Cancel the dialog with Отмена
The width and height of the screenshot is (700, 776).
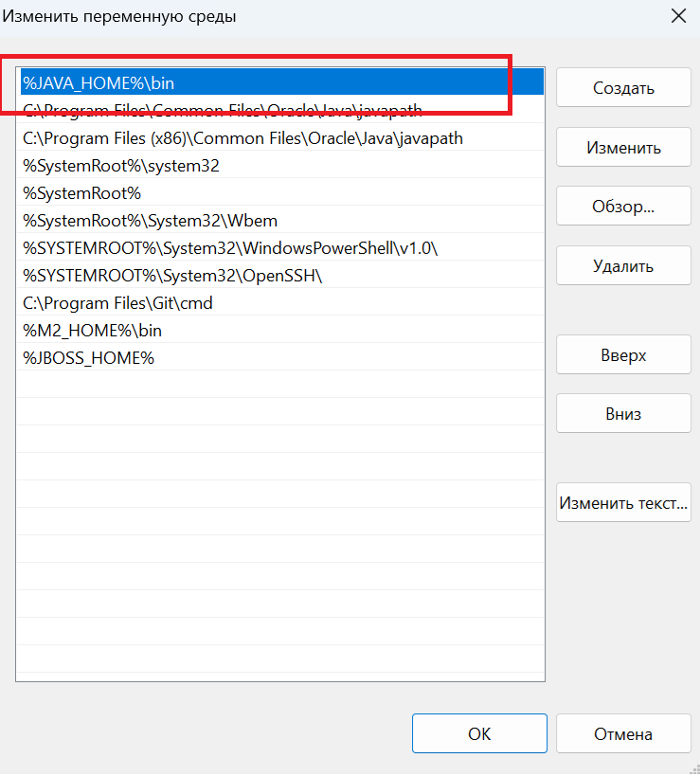coord(623,733)
